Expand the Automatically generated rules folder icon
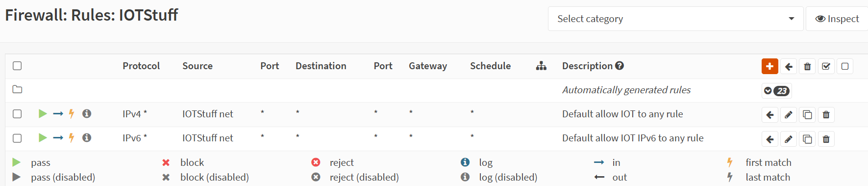The image size is (868, 186). [x=17, y=89]
